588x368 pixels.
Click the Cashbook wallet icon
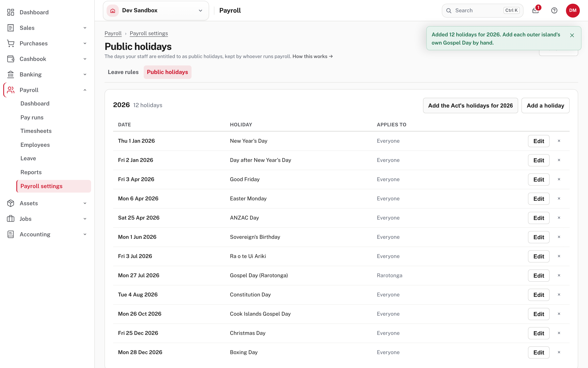click(10, 59)
